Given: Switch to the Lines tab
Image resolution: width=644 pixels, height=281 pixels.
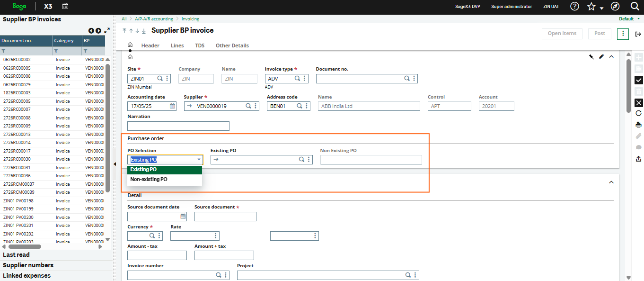Looking at the screenshot, I should tap(177, 45).
